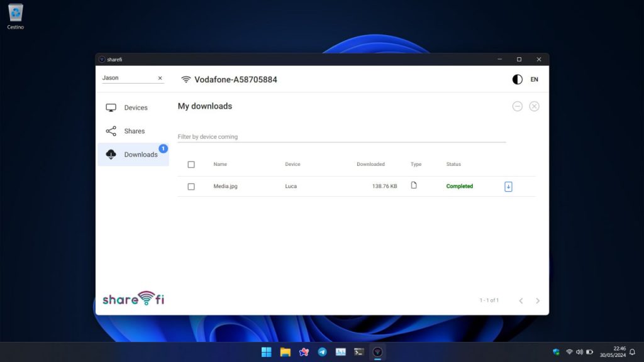Click the Wi-Fi icon next to Vodafone-A58705884

(186, 80)
